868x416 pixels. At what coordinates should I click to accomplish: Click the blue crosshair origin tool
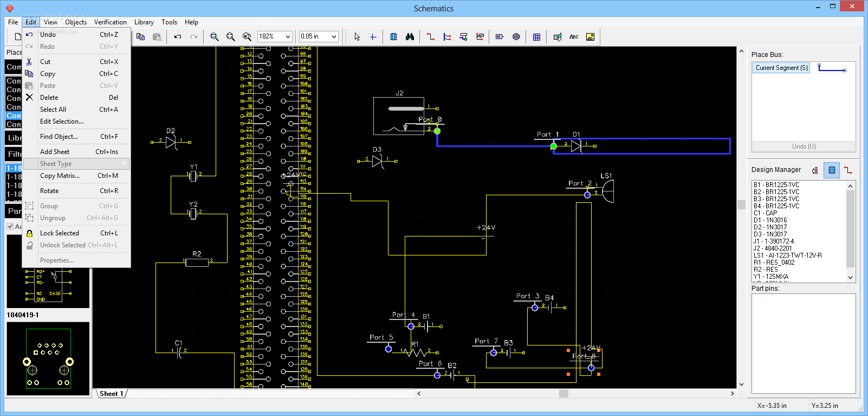pos(373,37)
